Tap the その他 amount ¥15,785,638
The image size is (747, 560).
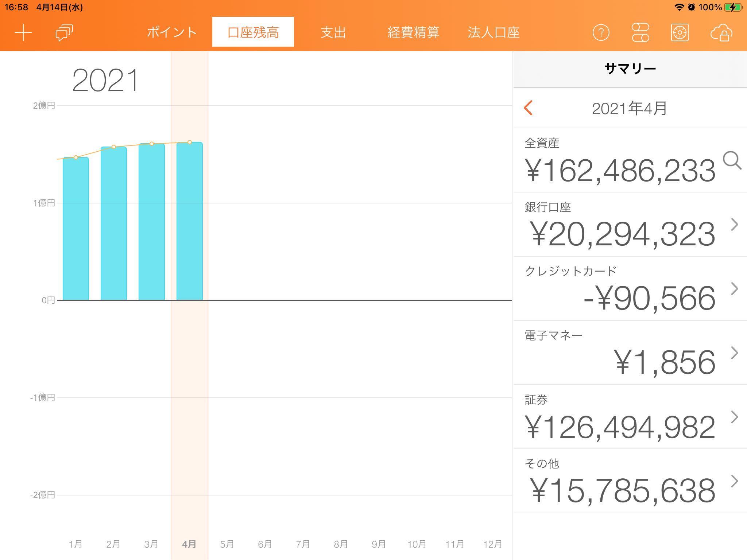[622, 491]
